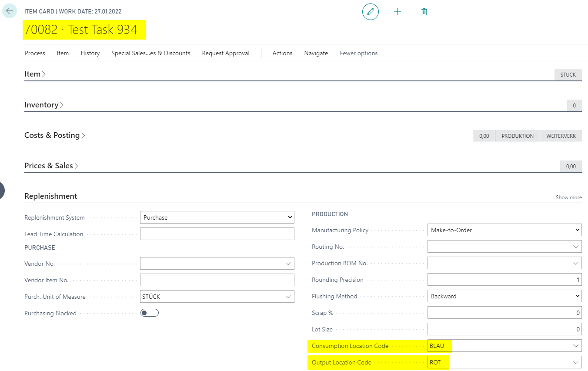Expand the Costs & Posting section
This screenshot has height=371, width=588.
54,135
